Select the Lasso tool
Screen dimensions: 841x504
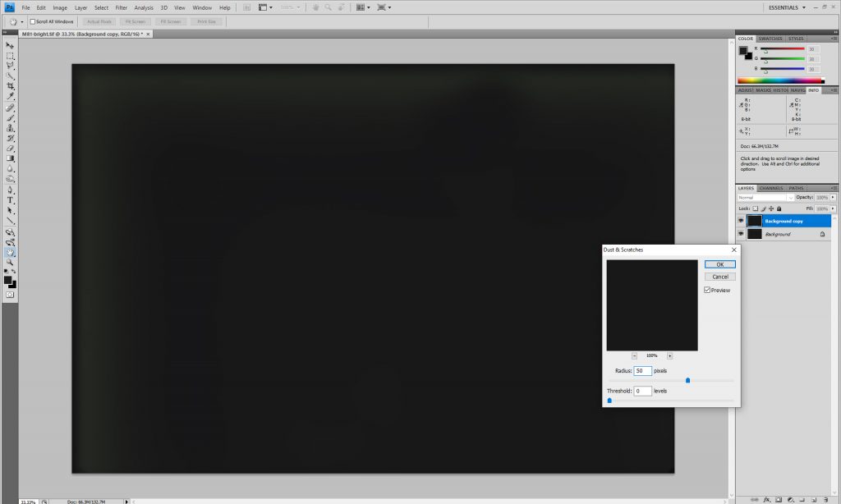10,66
